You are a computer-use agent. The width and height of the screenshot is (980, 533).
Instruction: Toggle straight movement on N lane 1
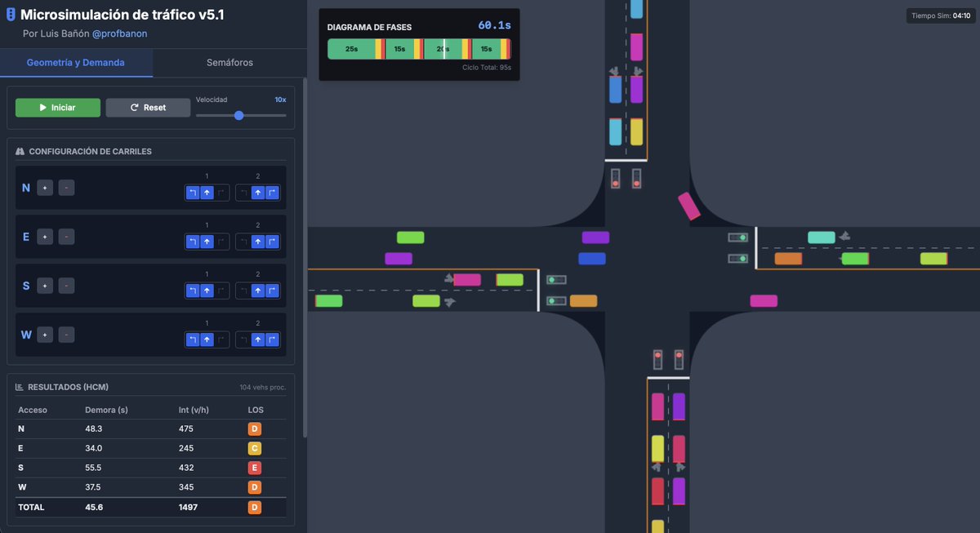click(207, 193)
